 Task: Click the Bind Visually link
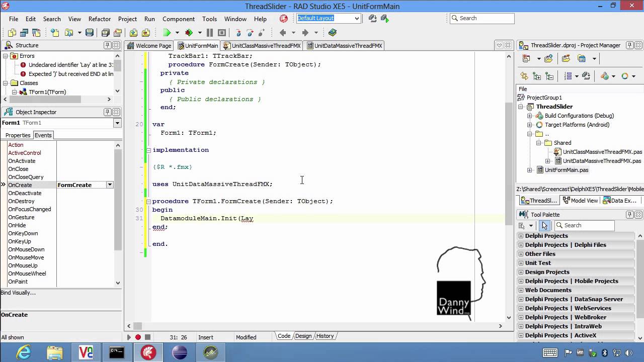(x=18, y=293)
